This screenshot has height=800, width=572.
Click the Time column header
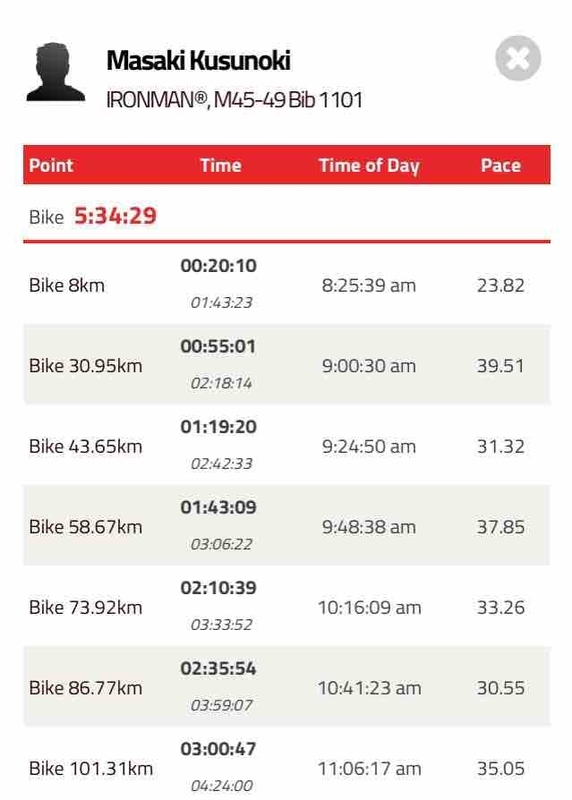220,165
